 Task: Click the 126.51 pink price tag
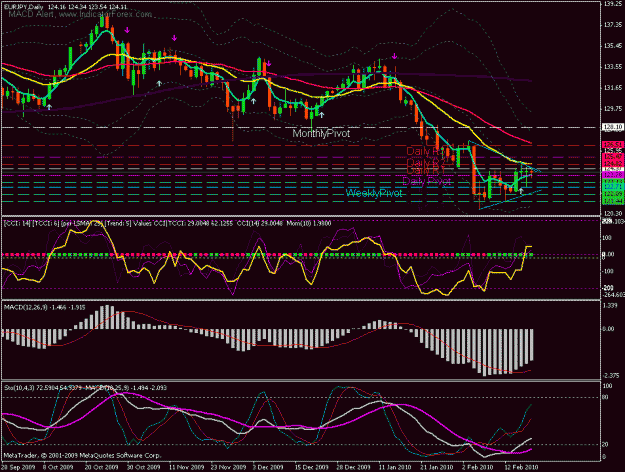pyautogui.click(x=612, y=144)
